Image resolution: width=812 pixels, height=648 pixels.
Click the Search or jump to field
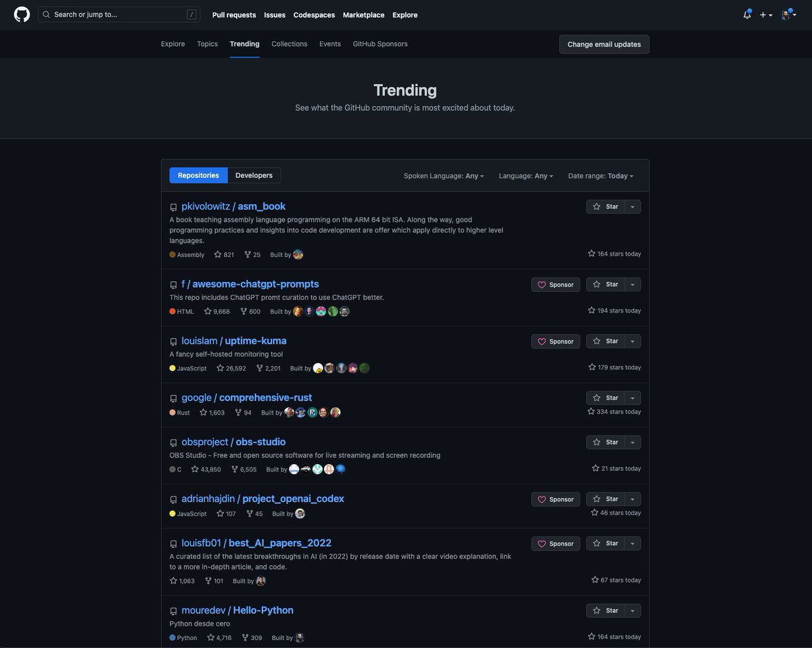click(x=119, y=14)
